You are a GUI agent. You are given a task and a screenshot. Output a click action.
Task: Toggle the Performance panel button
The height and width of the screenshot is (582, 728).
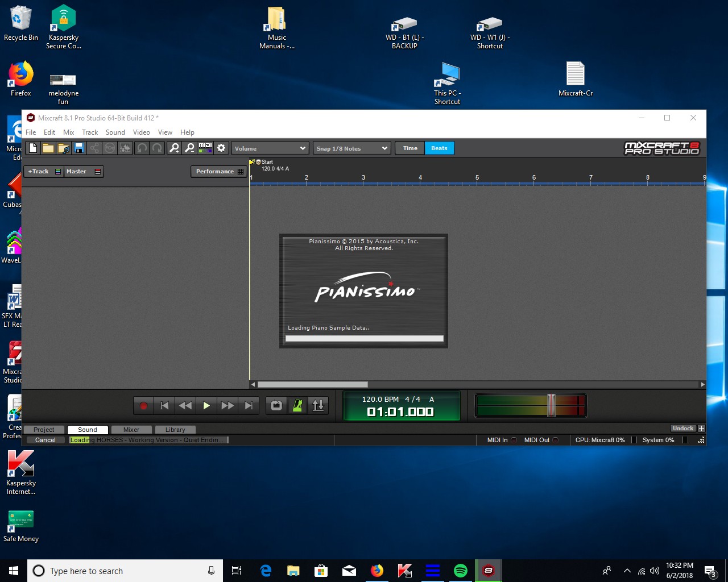[x=218, y=171]
